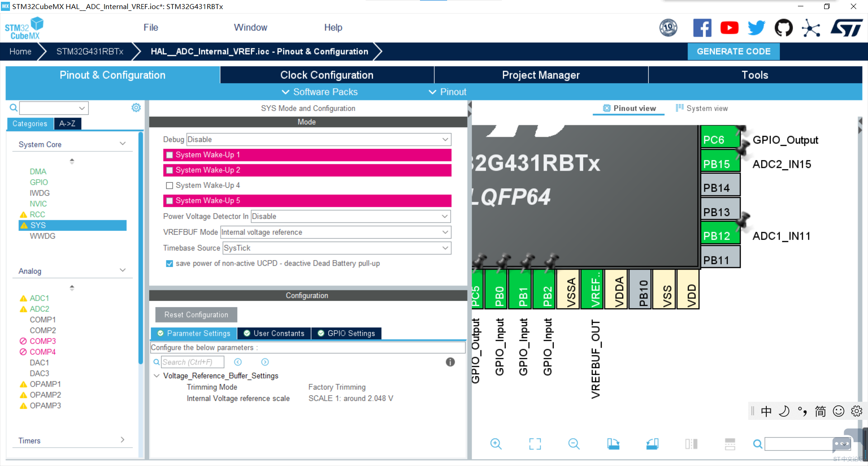Viewport: 868px width, 466px height.
Task: Collapse the Voltage_Reference_Buffer_Settings group
Action: coord(156,376)
